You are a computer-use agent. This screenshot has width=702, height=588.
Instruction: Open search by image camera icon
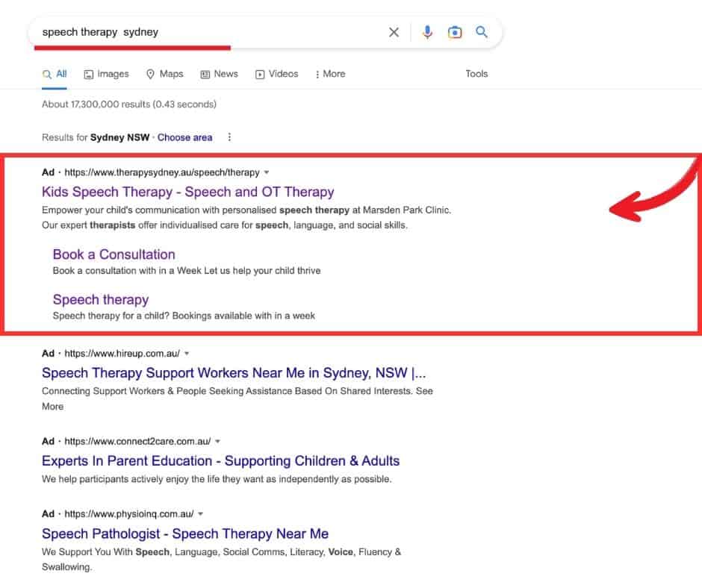454,32
